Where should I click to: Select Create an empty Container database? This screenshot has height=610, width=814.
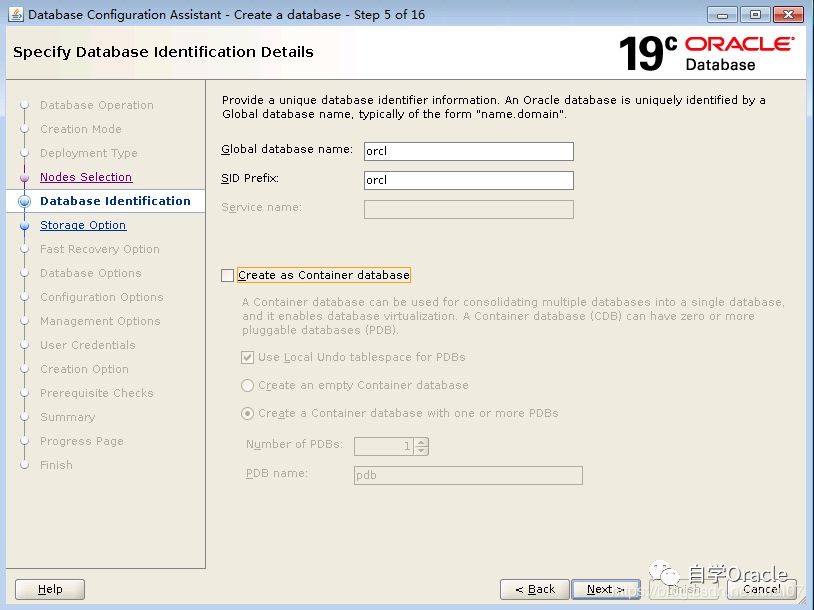click(248, 385)
